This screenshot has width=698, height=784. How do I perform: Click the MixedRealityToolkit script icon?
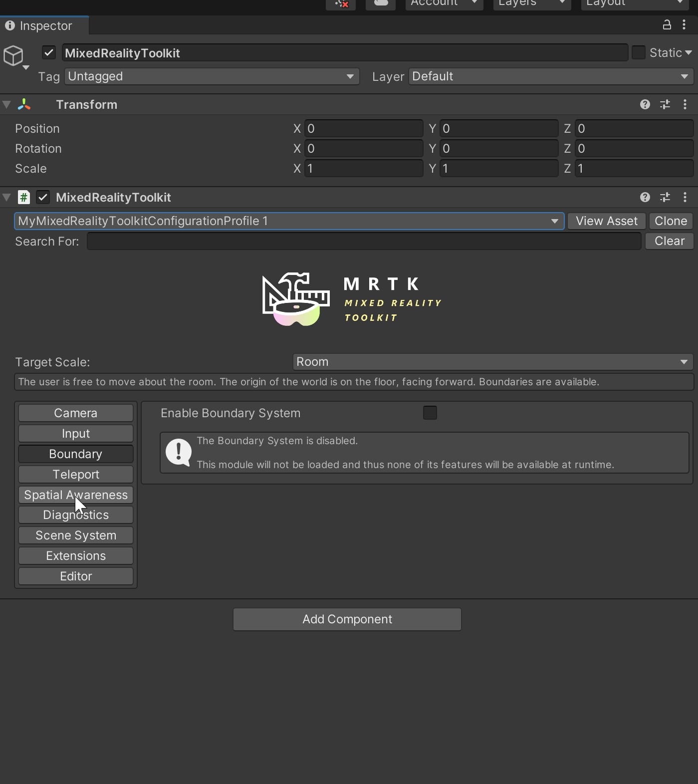pyautogui.click(x=24, y=197)
